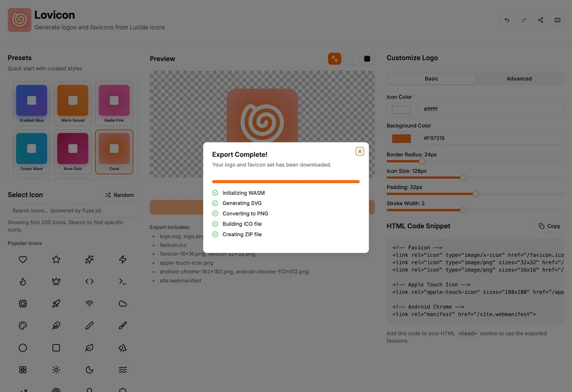
Task: Pick the wifi icon
Action: click(89, 304)
